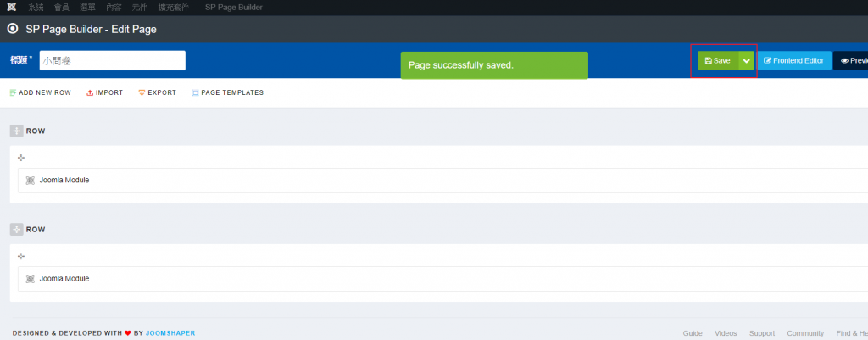The height and width of the screenshot is (340, 868).
Task: Click the column drag icon in first row
Action: (21, 158)
